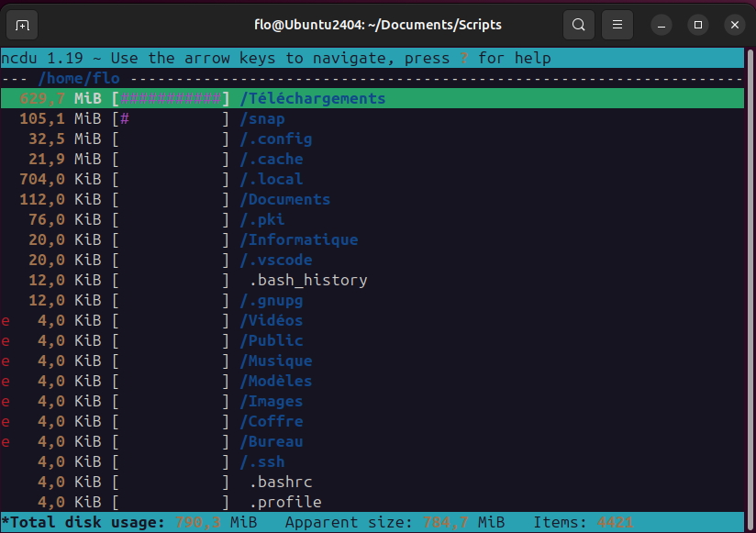Open the hamburger menu in the header bar
The height and width of the screenshot is (533, 756).
coord(617,25)
